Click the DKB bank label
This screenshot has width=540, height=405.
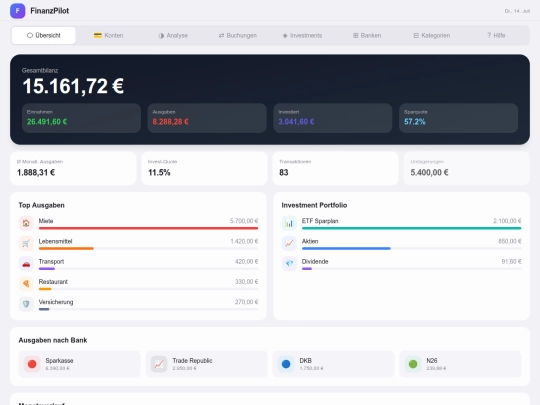click(x=305, y=361)
